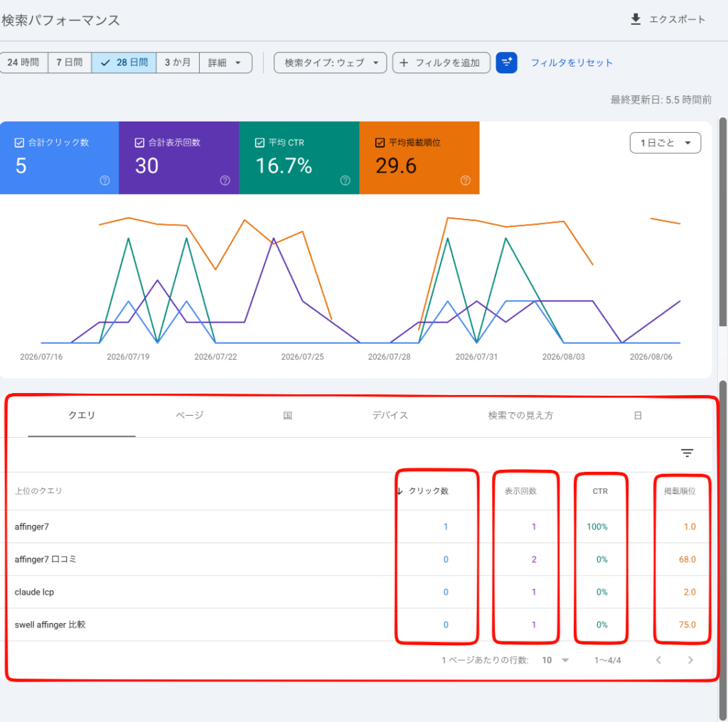The height and width of the screenshot is (722, 728).
Task: Open the 1日ごと granularity dropdown
Action: pyautogui.click(x=665, y=143)
